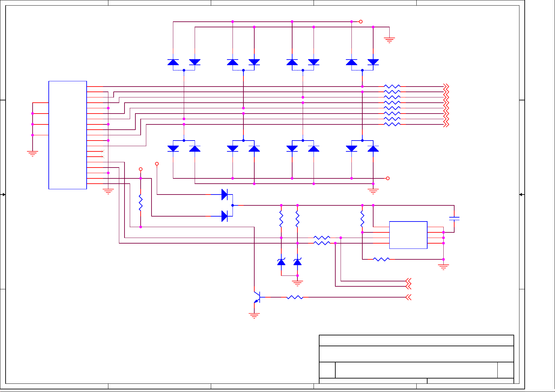Select the resistor on the transistor base line
The width and height of the screenshot is (555, 392).
click(295, 297)
